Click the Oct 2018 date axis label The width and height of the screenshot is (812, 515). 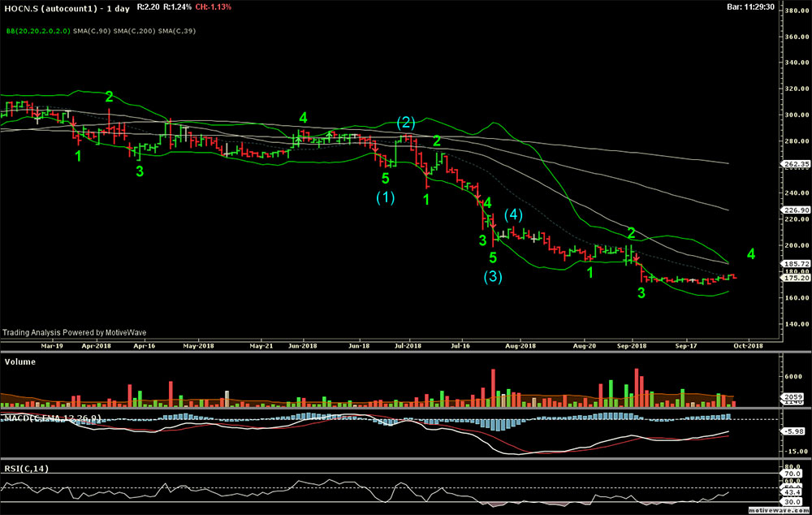[x=749, y=345]
